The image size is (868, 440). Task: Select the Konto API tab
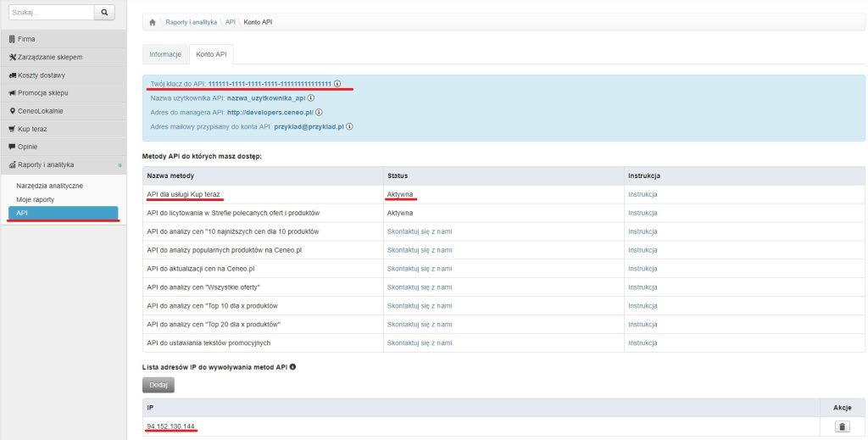click(x=211, y=54)
